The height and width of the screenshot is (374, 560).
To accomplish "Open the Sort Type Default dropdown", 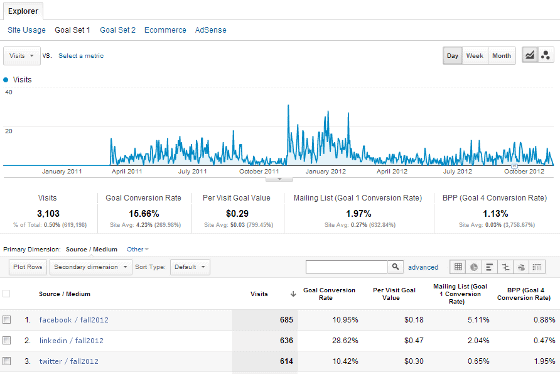I will (190, 267).
